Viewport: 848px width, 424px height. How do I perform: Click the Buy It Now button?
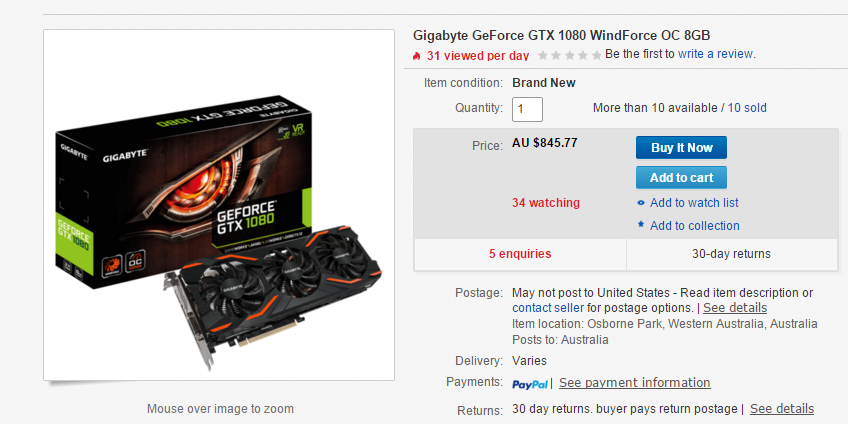[681, 148]
